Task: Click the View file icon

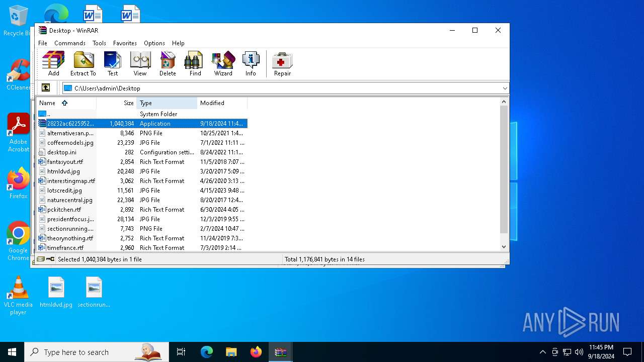Action: (140, 63)
